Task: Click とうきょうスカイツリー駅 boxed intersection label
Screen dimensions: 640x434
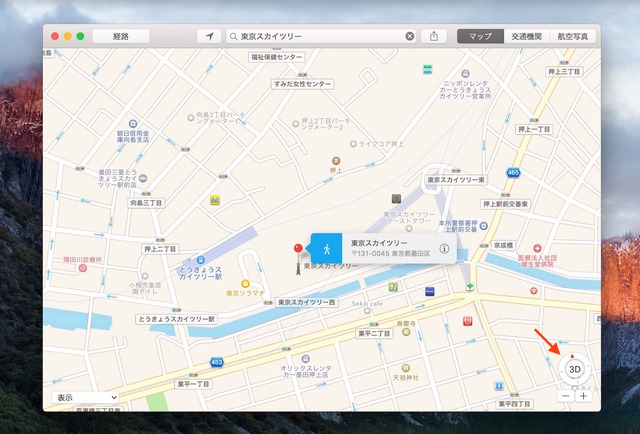Action: pyautogui.click(x=176, y=319)
